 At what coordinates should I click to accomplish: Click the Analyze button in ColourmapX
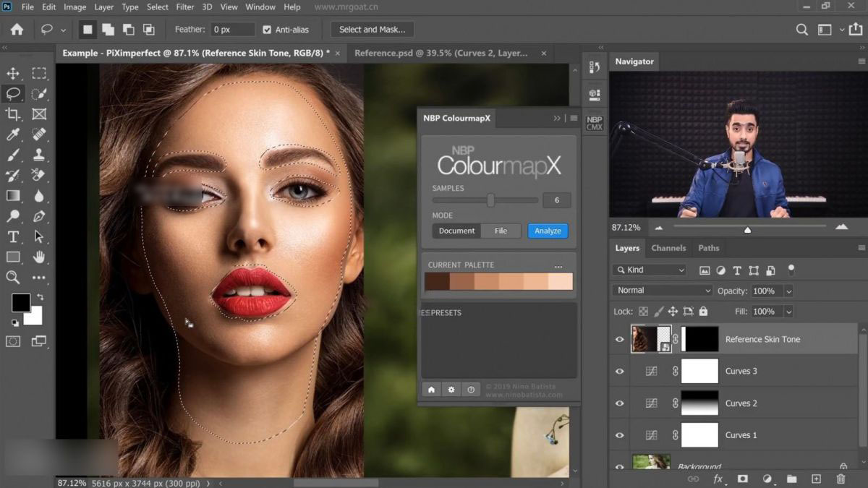tap(548, 231)
